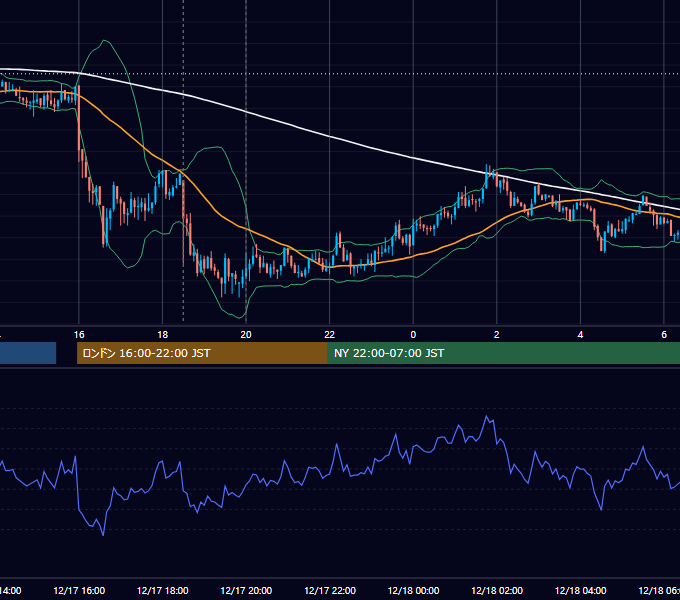Click the 12/18 00:00 date label

tap(413, 590)
